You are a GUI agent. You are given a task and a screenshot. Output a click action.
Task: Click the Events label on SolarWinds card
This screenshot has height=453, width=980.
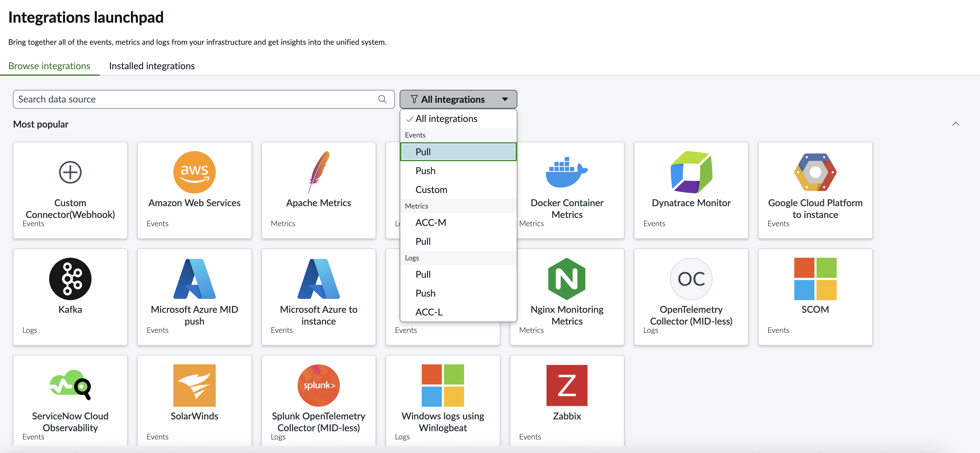(157, 437)
